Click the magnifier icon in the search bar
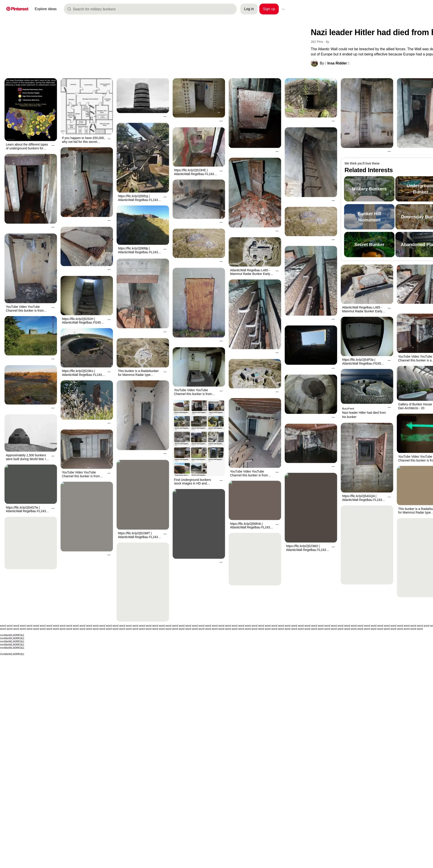 click(x=69, y=9)
